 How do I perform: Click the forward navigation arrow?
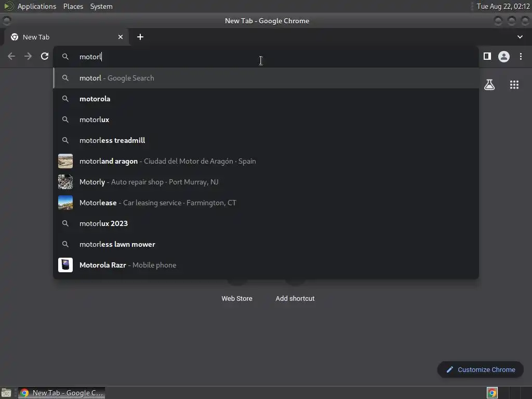click(28, 56)
